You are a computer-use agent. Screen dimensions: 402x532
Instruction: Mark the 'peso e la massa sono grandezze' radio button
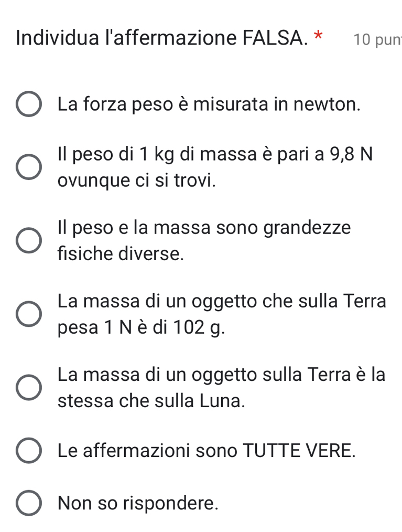tap(28, 241)
